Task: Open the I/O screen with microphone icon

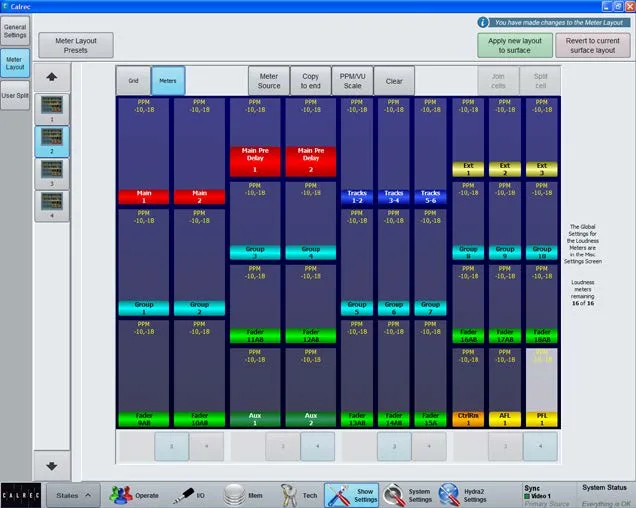Action: click(189, 495)
